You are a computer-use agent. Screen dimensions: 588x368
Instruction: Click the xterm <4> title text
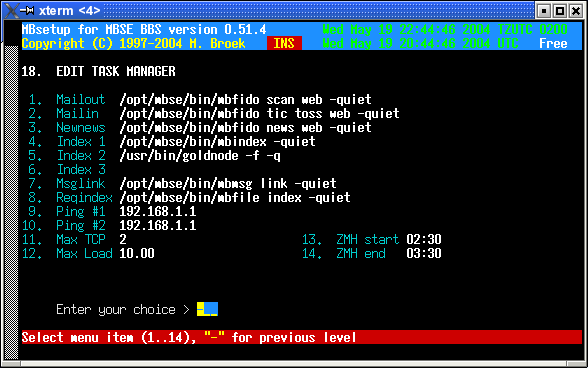(70, 11)
